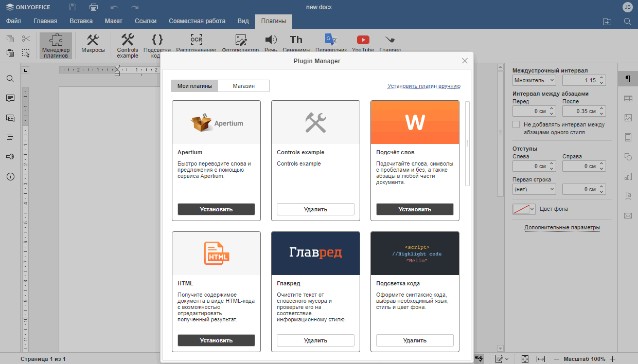This screenshot has width=638, height=364.
Task: Start the Речь speech plugin
Action: 271,44
